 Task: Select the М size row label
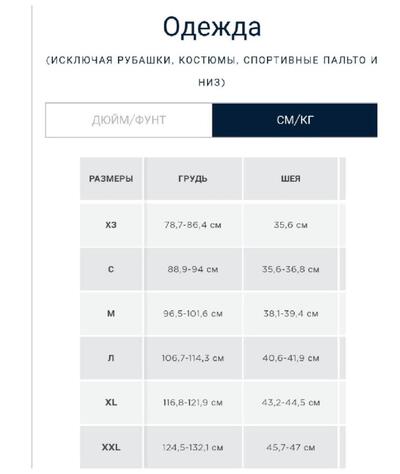pos(111,314)
